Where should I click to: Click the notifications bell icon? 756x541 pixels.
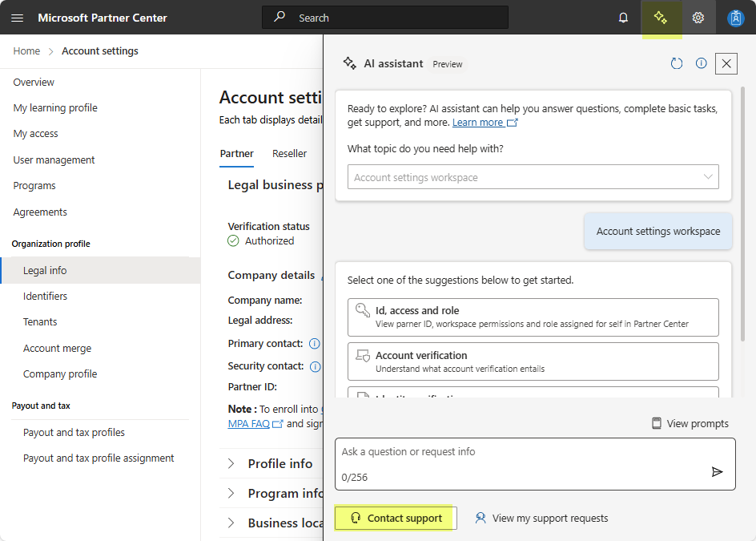(x=623, y=18)
